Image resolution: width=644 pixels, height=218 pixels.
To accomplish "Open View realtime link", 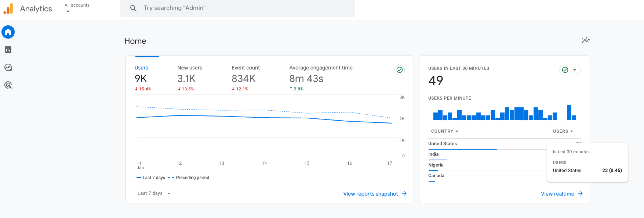I will tap(557, 194).
